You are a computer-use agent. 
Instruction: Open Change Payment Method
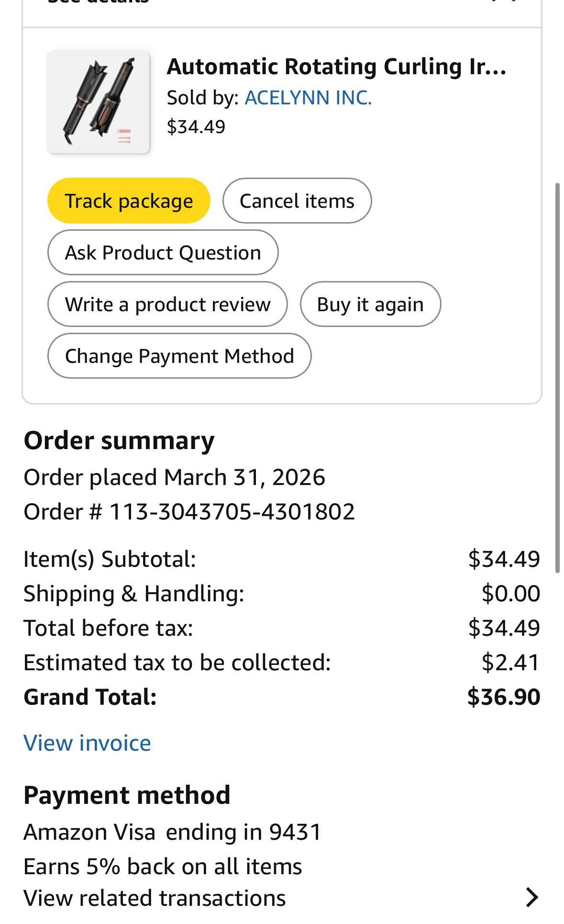point(179,356)
